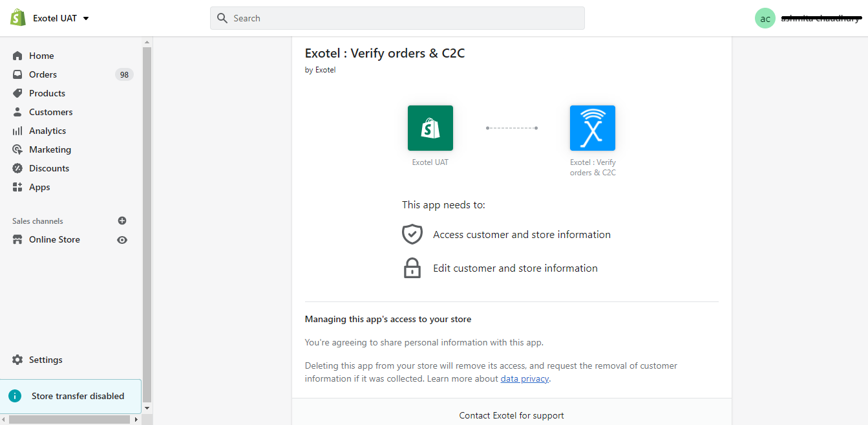Click the blue Exotel app tile

click(593, 128)
